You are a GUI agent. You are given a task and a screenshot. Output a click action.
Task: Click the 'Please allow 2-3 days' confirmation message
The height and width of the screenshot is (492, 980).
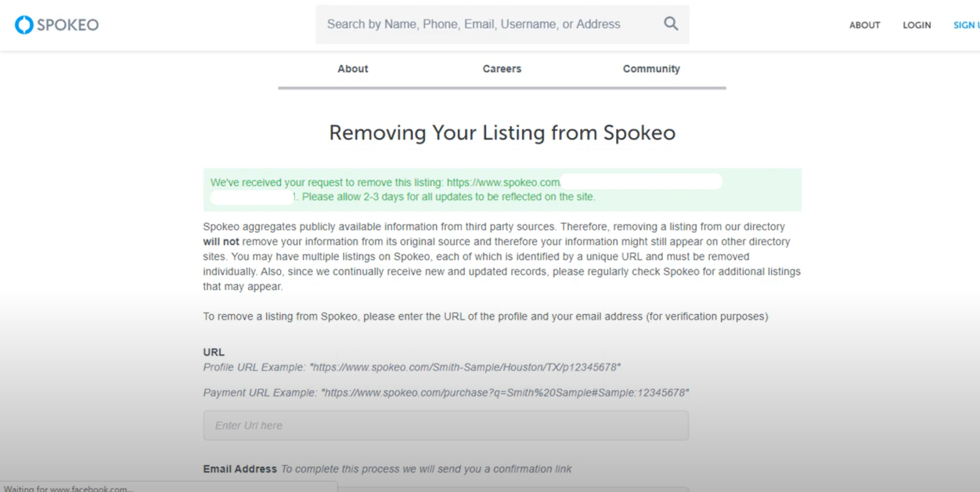tap(448, 197)
